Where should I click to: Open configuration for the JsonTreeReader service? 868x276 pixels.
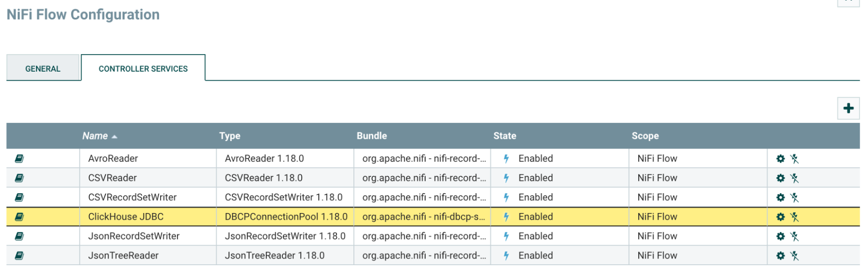780,255
